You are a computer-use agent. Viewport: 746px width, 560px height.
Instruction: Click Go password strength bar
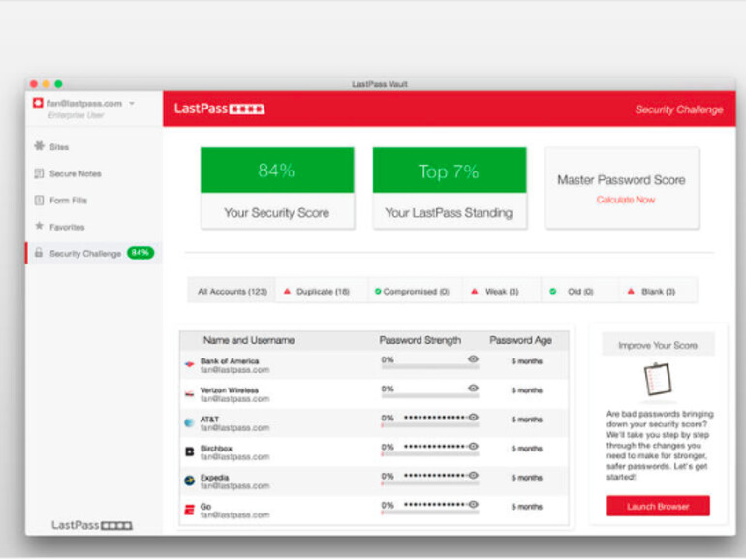click(x=429, y=513)
